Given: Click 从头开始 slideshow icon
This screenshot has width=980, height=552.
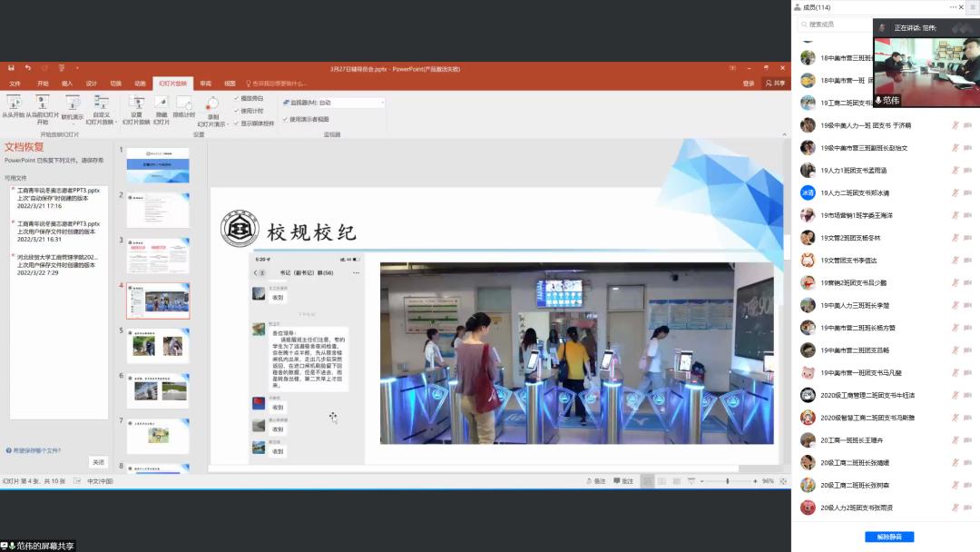Looking at the screenshot, I should tap(14, 103).
